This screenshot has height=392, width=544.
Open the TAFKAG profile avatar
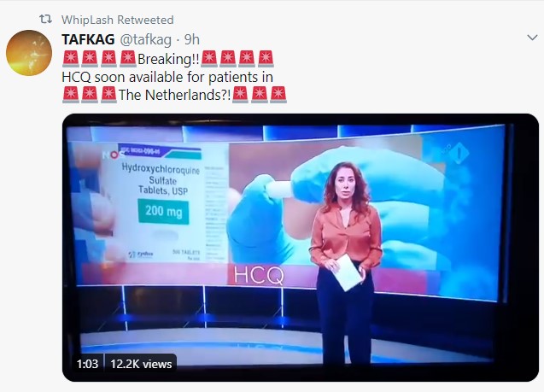pyautogui.click(x=29, y=53)
